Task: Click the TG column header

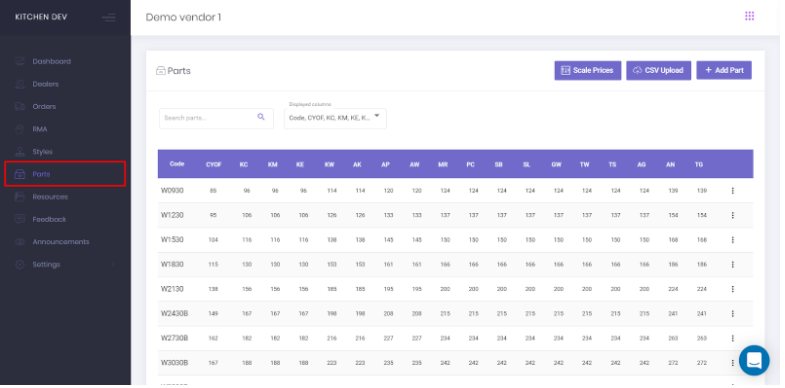Action: coord(699,164)
